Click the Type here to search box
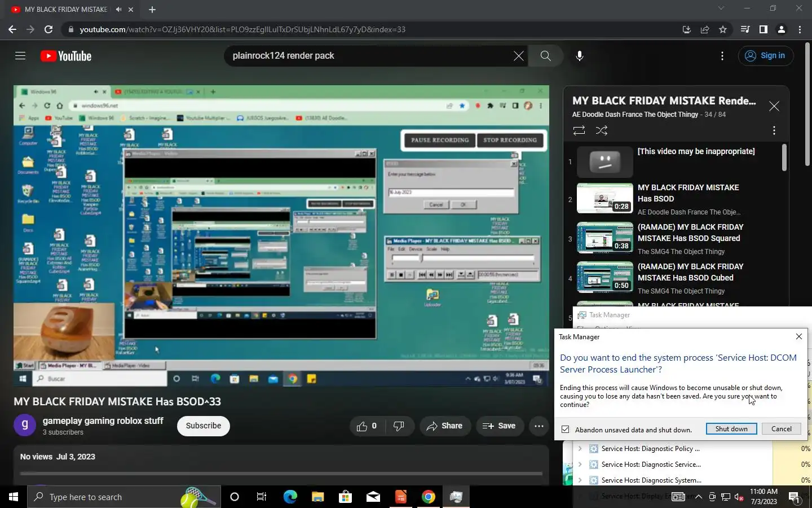The width and height of the screenshot is (812, 508). 124,497
